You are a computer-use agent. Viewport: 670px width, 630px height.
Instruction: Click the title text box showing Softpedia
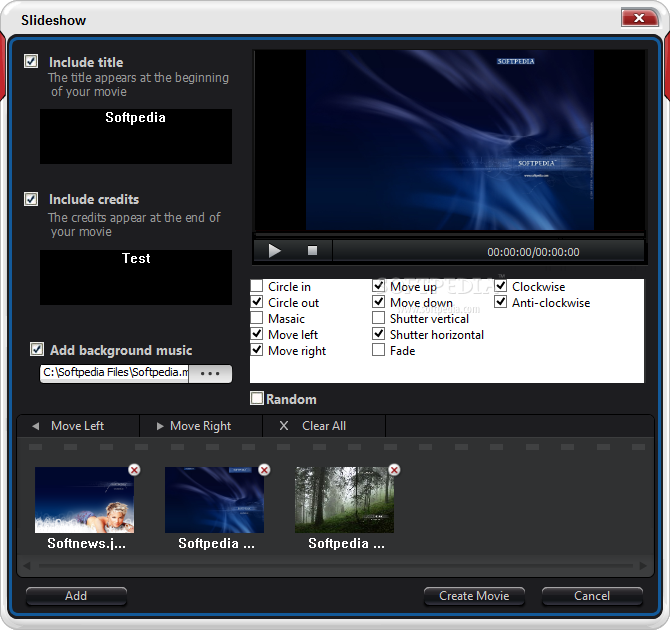click(x=136, y=136)
